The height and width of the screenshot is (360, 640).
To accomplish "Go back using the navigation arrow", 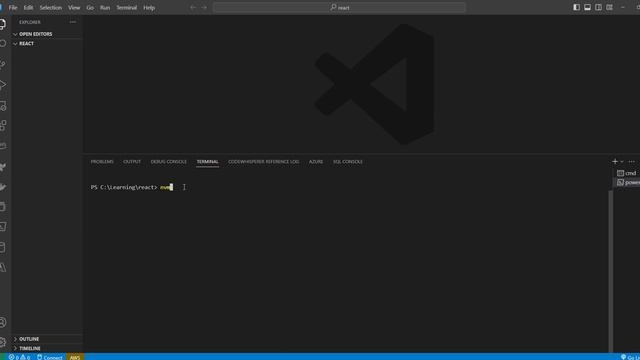I will click(x=193, y=7).
